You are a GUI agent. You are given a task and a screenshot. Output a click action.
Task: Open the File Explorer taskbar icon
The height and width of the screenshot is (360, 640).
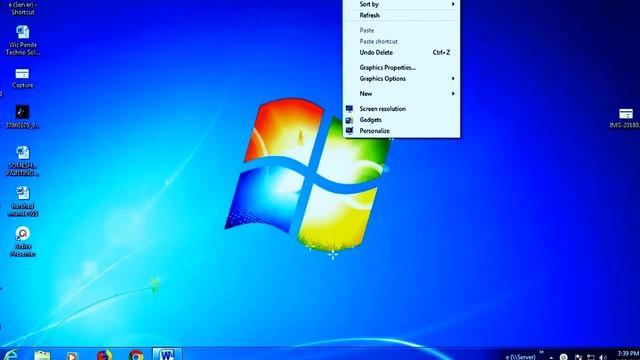42,356
